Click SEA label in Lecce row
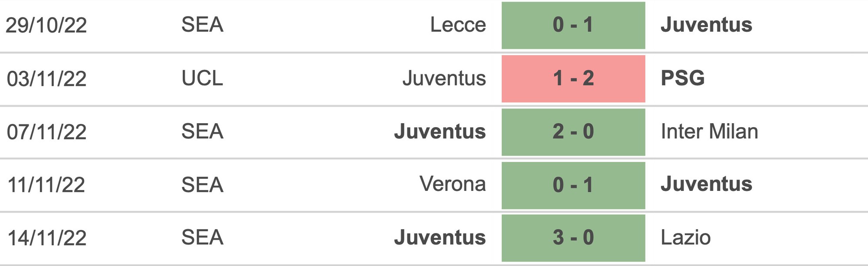This screenshot has height=266, width=868. click(x=202, y=24)
